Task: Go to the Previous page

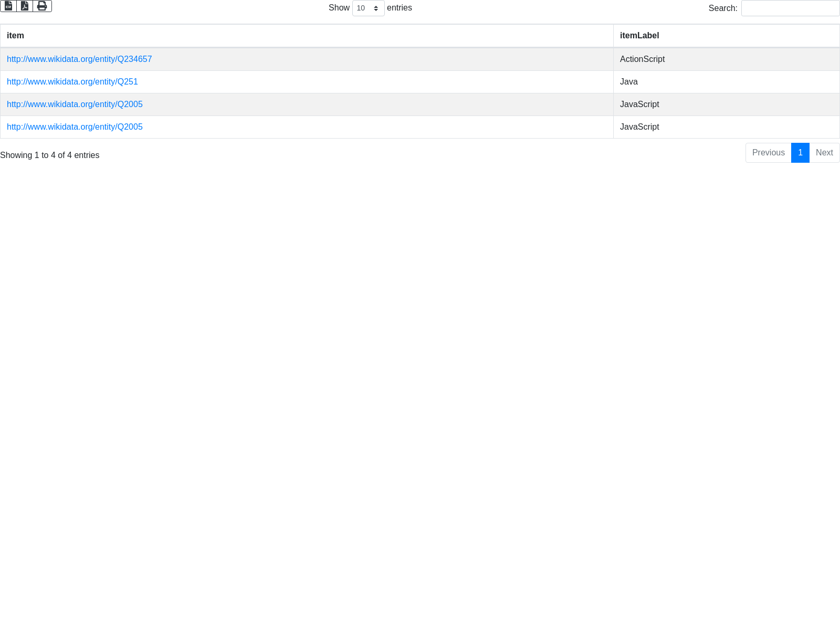Action: pyautogui.click(x=768, y=153)
